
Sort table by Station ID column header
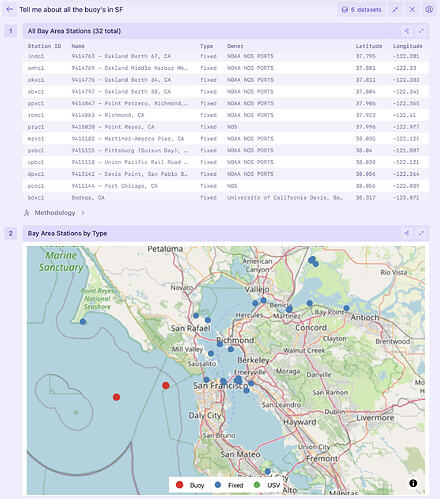[44, 46]
